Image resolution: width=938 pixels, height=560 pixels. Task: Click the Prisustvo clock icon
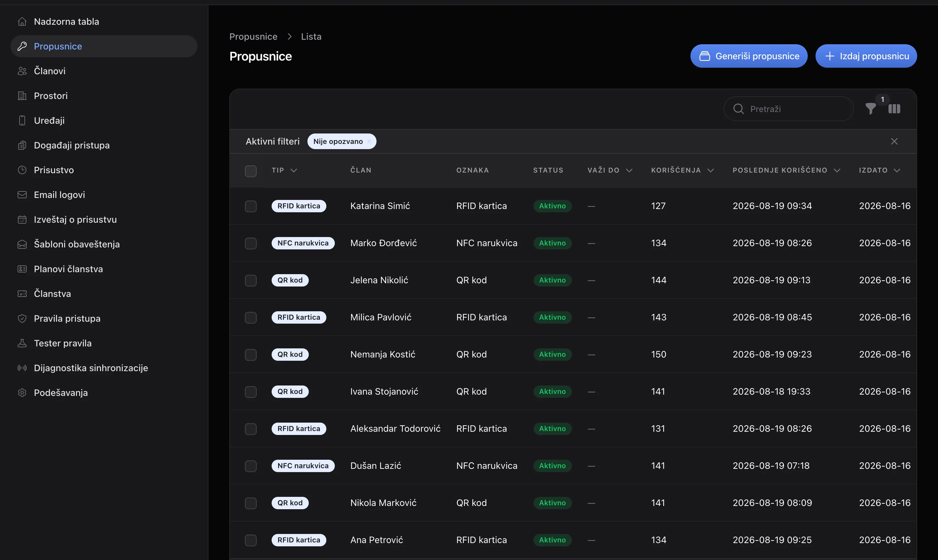point(22,170)
